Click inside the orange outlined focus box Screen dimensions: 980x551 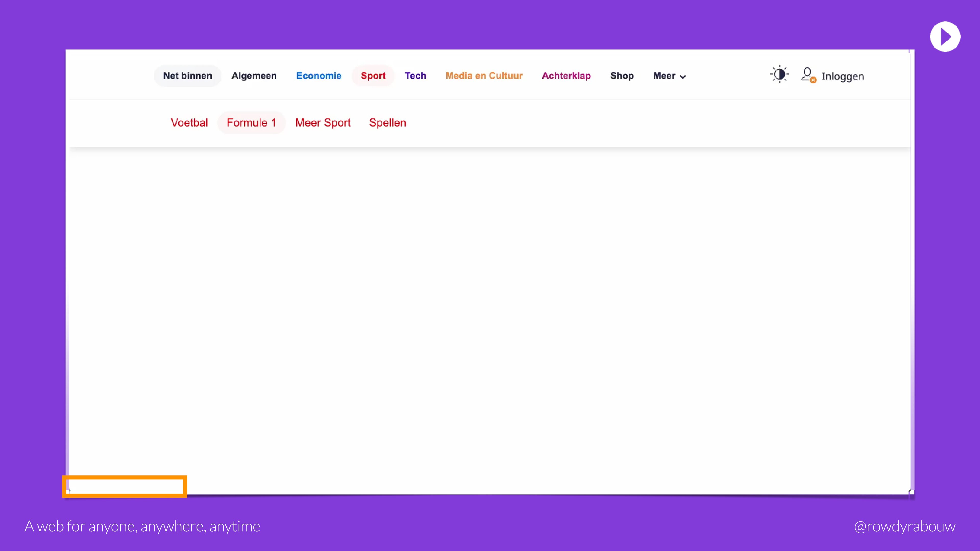pyautogui.click(x=124, y=486)
